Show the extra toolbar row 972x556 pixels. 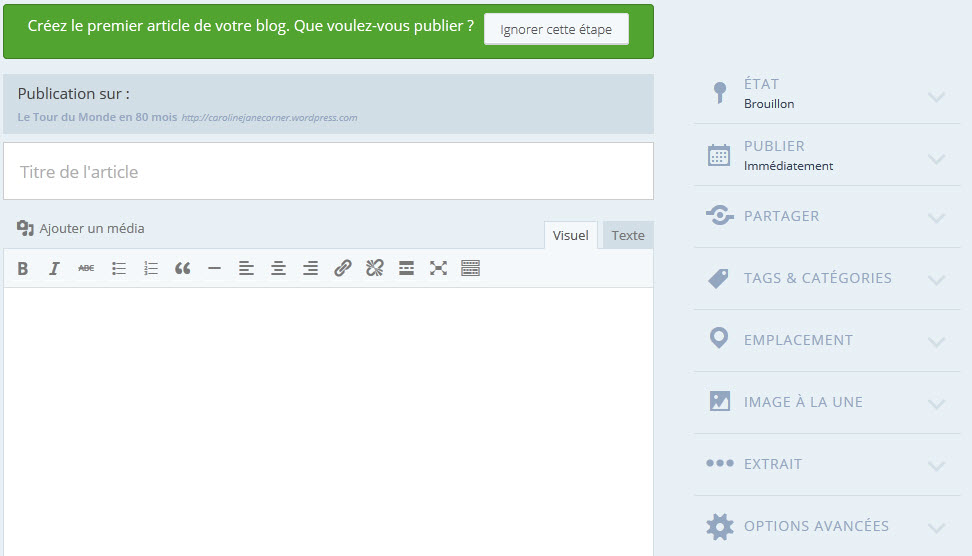tap(470, 268)
